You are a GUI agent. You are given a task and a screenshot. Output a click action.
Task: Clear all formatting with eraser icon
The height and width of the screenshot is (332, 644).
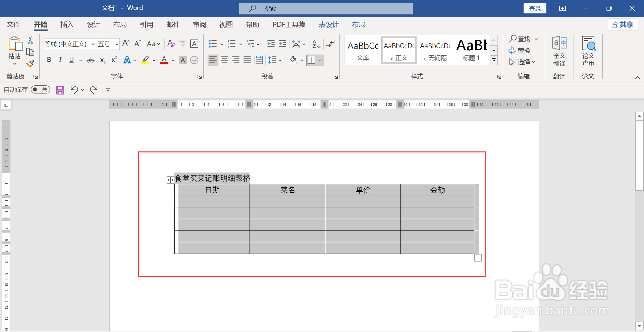171,44
